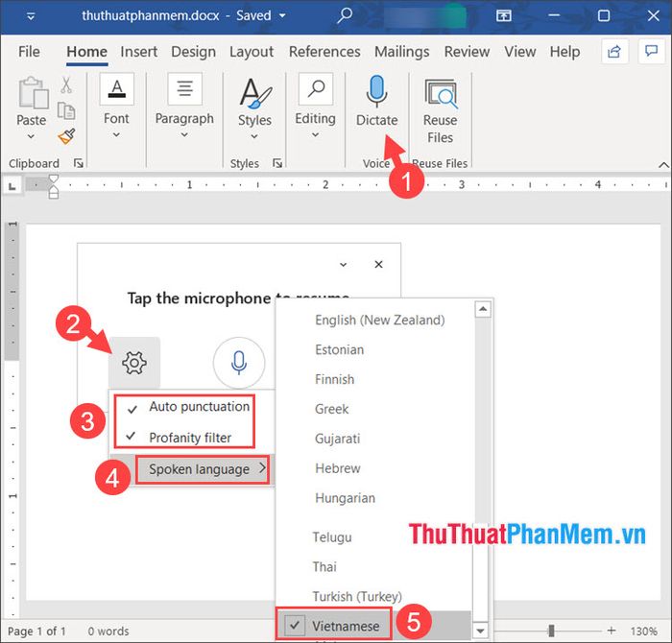Switch to the View tab
This screenshot has height=643, width=672.
(520, 52)
